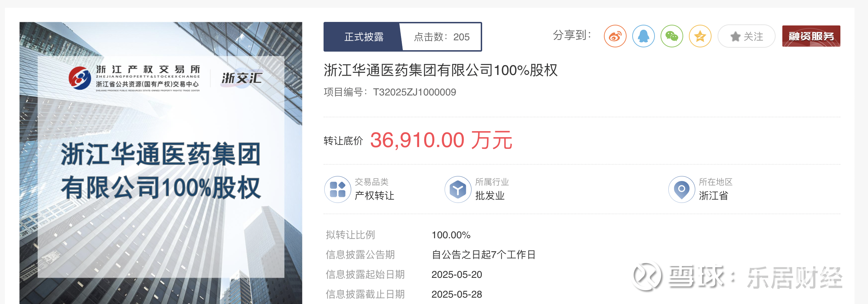Share the listing to QQ
Image resolution: width=868 pixels, height=304 pixels.
[x=644, y=36]
